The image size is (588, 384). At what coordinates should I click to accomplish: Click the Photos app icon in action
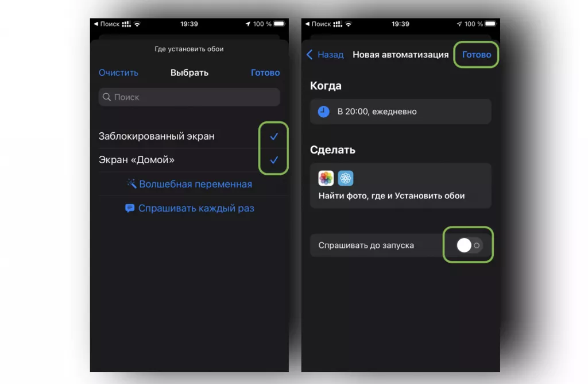(326, 178)
